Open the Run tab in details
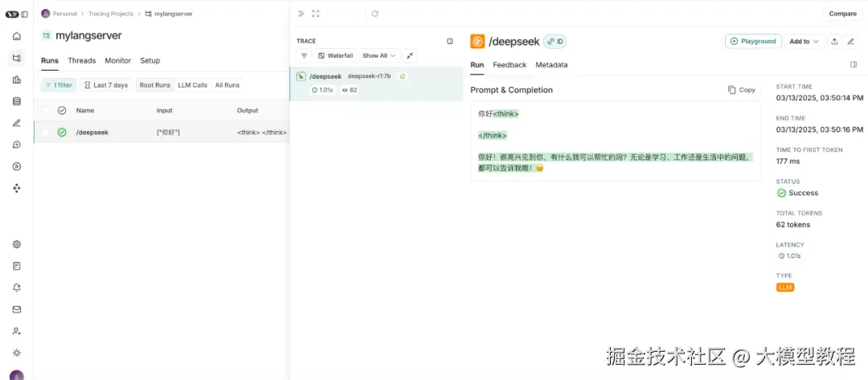The height and width of the screenshot is (380, 868). (477, 65)
